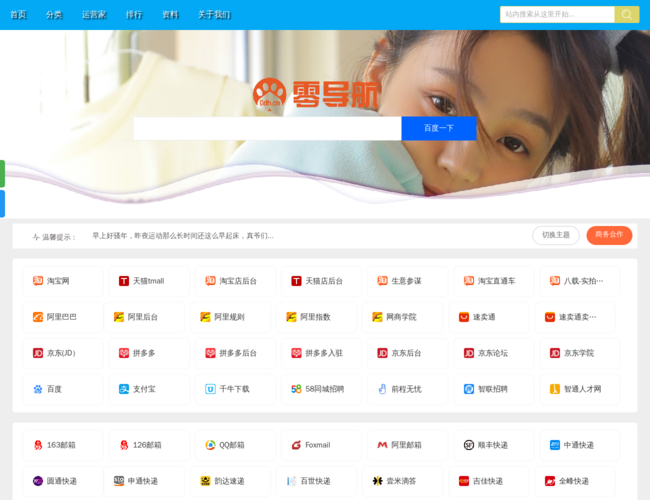Open the 申通快递 link
This screenshot has height=500, width=650.
[x=144, y=481]
